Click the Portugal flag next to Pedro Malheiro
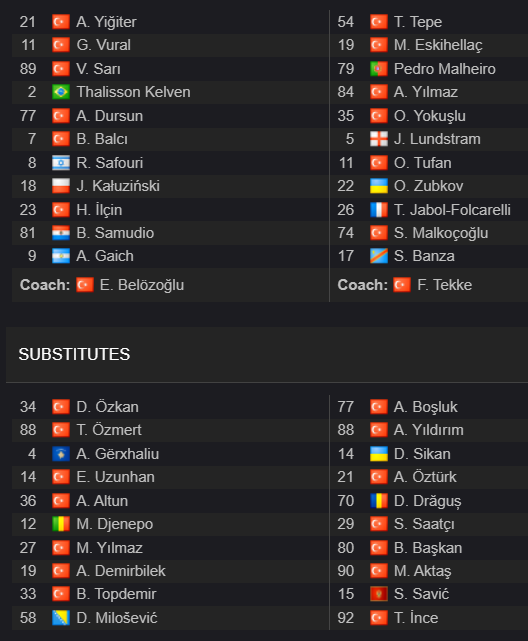This screenshot has height=641, width=528. [378, 69]
